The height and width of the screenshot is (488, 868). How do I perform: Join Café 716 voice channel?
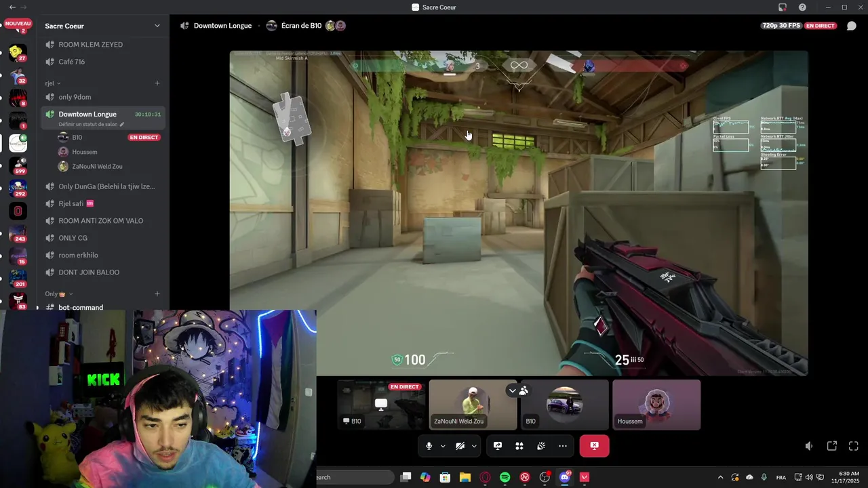tap(102, 62)
